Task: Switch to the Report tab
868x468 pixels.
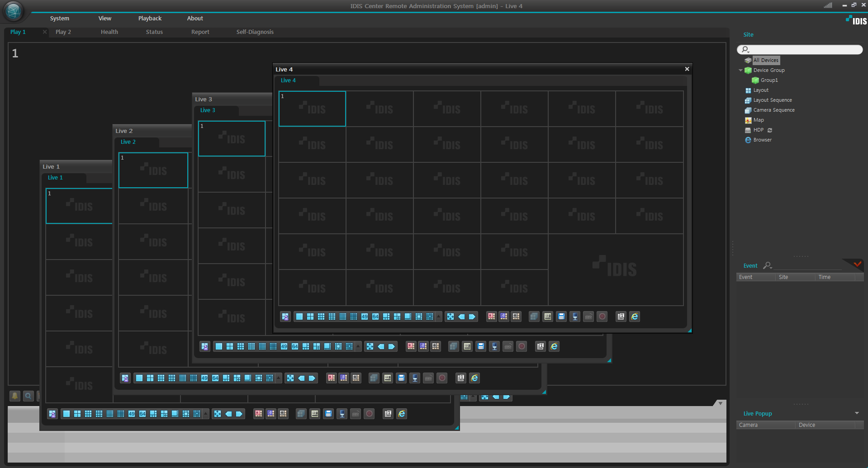Action: (200, 32)
